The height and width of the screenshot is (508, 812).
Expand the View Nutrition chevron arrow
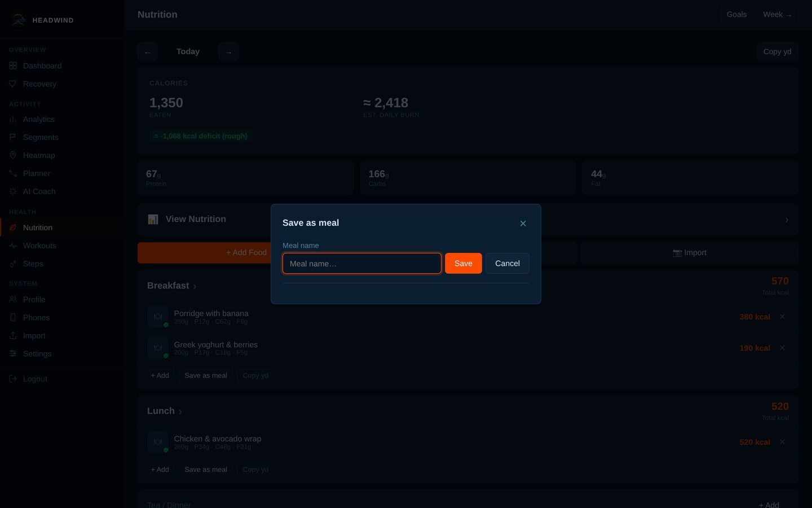pyautogui.click(x=787, y=220)
